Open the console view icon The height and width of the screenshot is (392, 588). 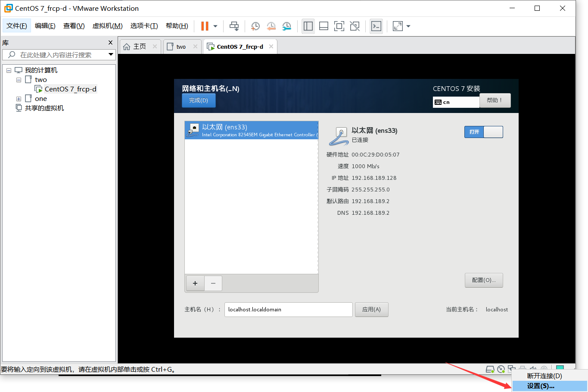376,26
